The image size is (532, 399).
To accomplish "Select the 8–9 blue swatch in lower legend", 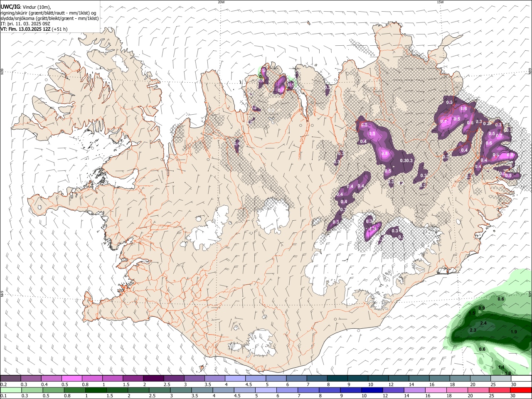I will [330, 390].
